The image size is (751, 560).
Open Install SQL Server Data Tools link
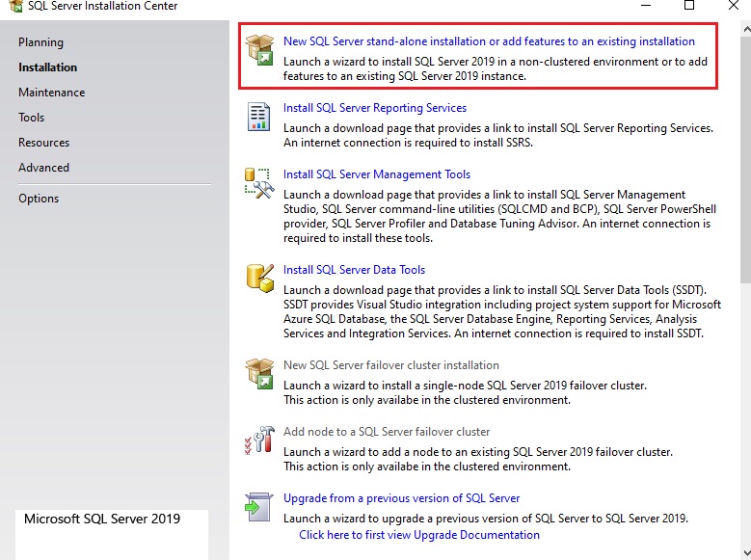pyautogui.click(x=354, y=270)
